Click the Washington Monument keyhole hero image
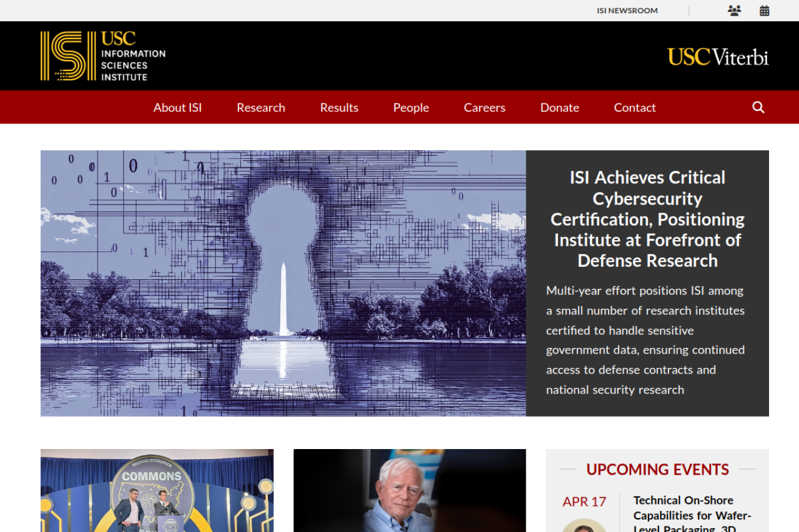The height and width of the screenshot is (532, 799). coord(283,283)
